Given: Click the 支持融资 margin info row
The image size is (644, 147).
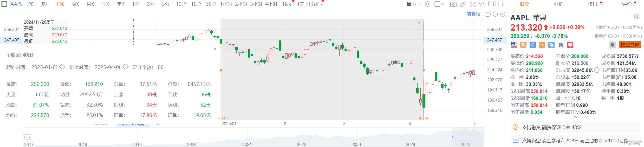Looking at the screenshot, I should (575, 127).
